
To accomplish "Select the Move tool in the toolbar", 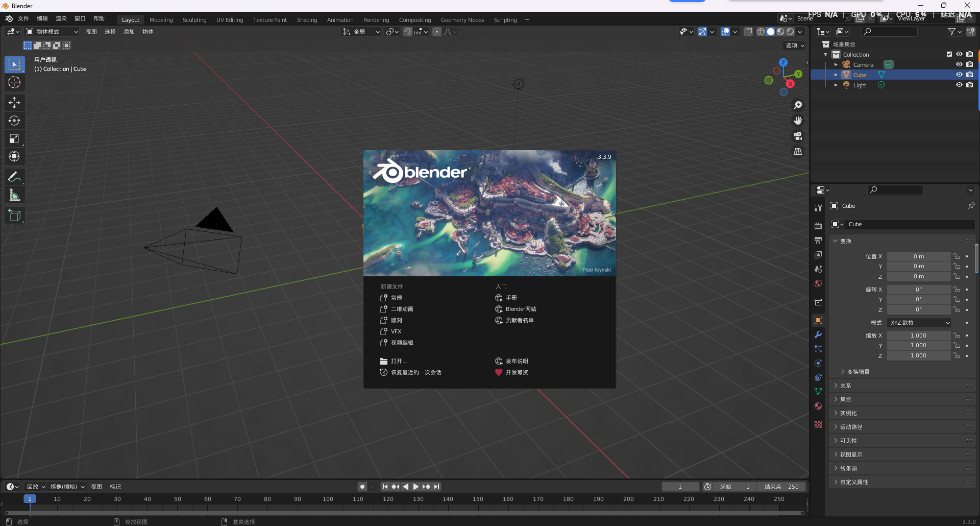I will pyautogui.click(x=14, y=103).
